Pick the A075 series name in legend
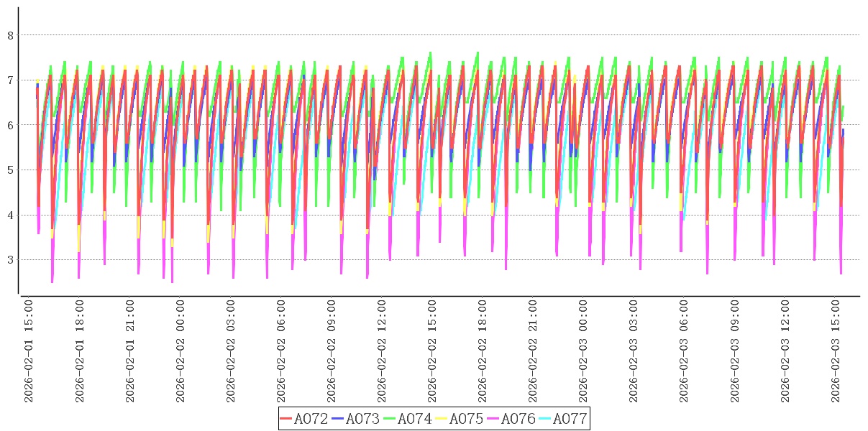Viewport: 868px width, 431px height. tap(466, 419)
